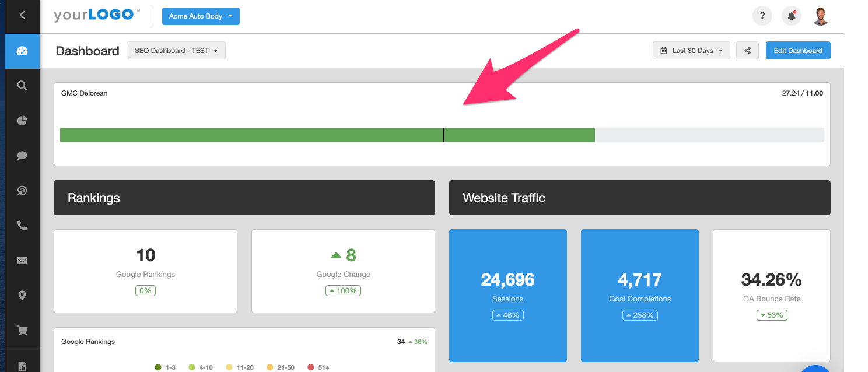Click the Rankings section header

coord(244,198)
